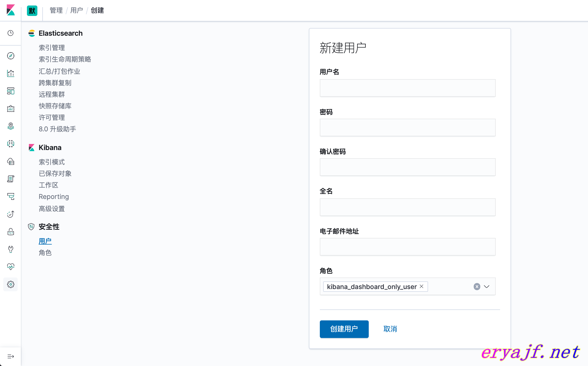The height and width of the screenshot is (366, 588).
Task: Focus the username input field
Action: pos(407,88)
